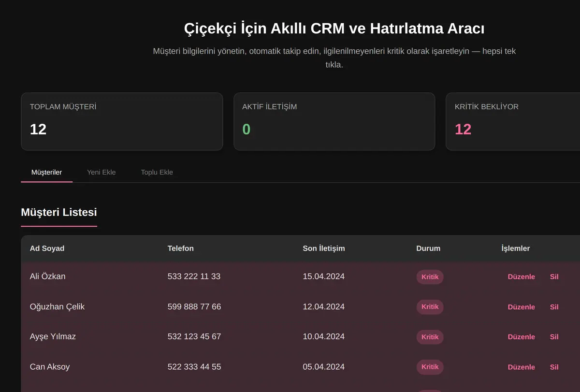Click the name Can Aksoy
Image resolution: width=580 pixels, height=392 pixels.
coord(50,367)
